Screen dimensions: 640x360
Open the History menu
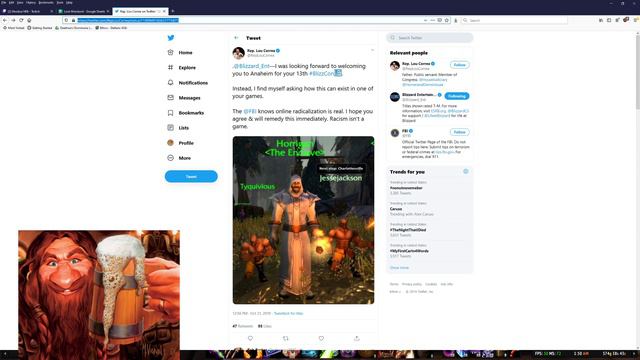[31, 2]
